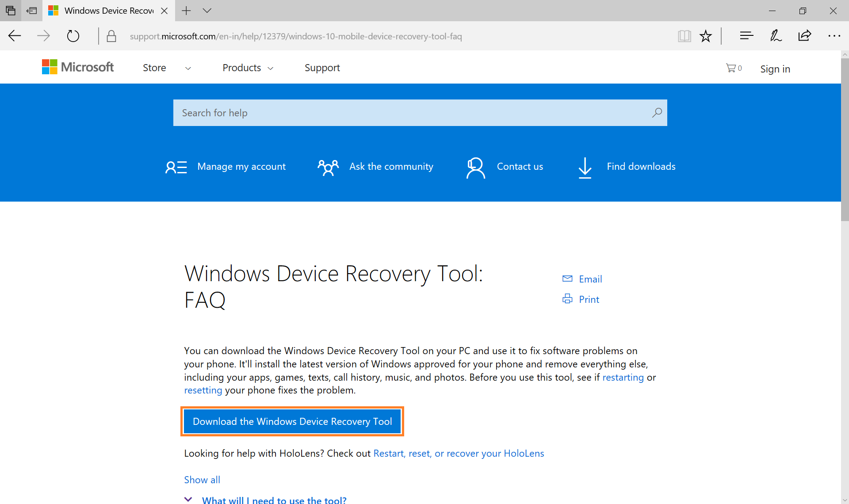Open the tabs you've set aside icon
The image size is (849, 504).
tap(11, 11)
